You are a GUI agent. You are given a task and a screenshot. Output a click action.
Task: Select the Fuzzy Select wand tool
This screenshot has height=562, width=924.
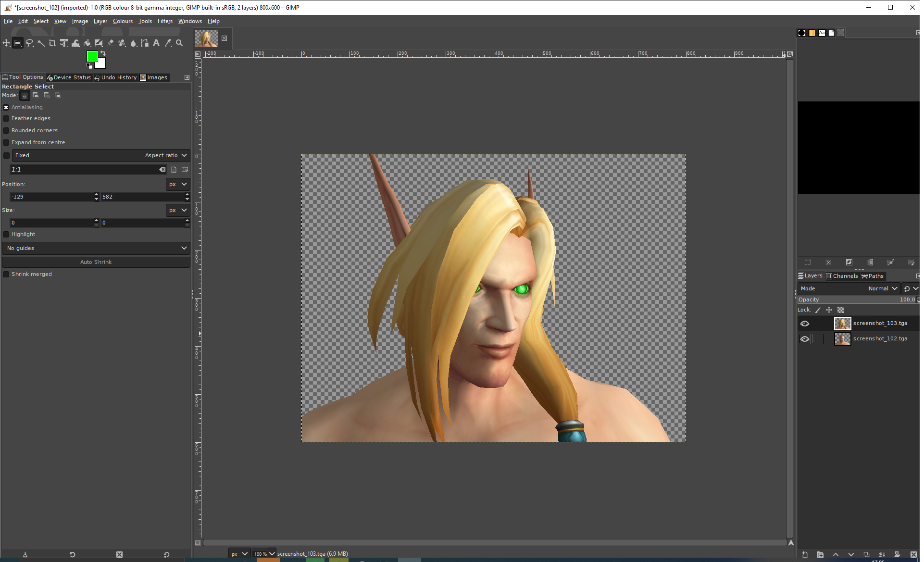tap(41, 43)
